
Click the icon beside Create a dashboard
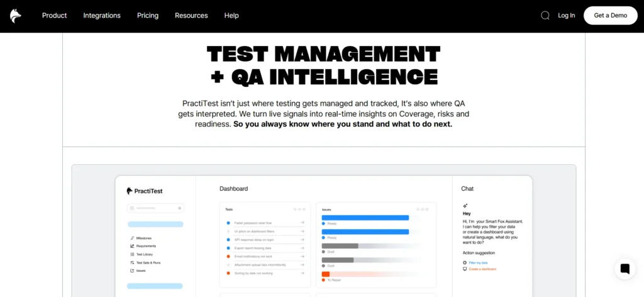coord(465,269)
